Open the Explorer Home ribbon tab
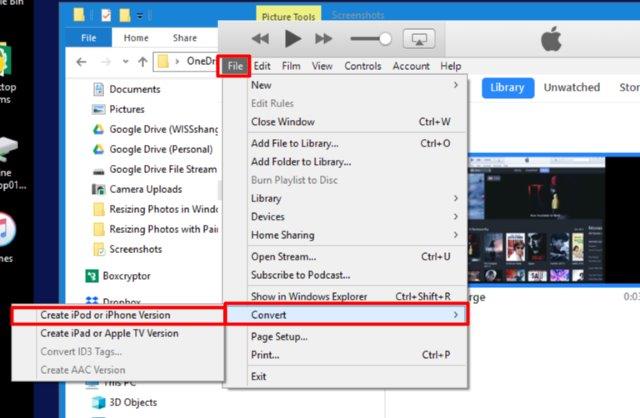The image size is (640, 418). tap(136, 38)
